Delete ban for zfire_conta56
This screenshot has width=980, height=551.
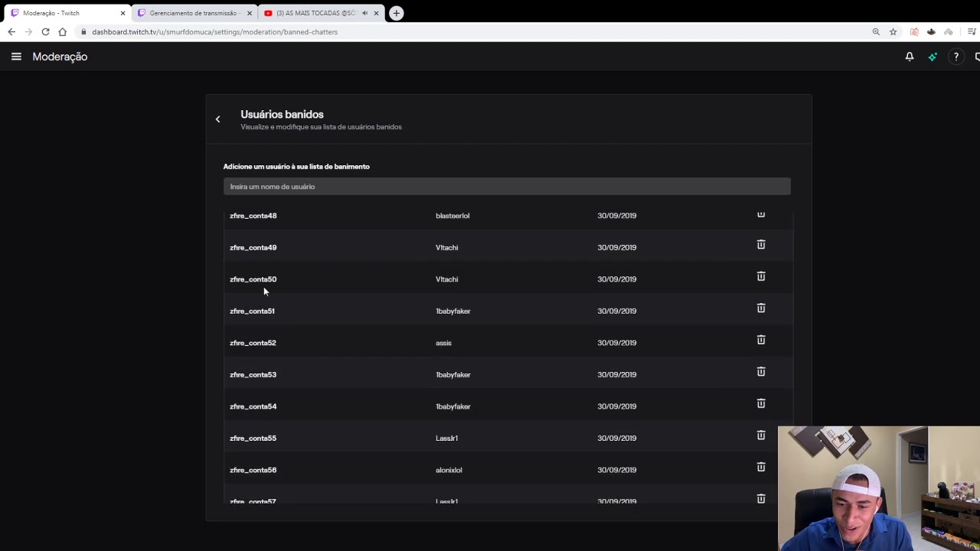click(761, 467)
